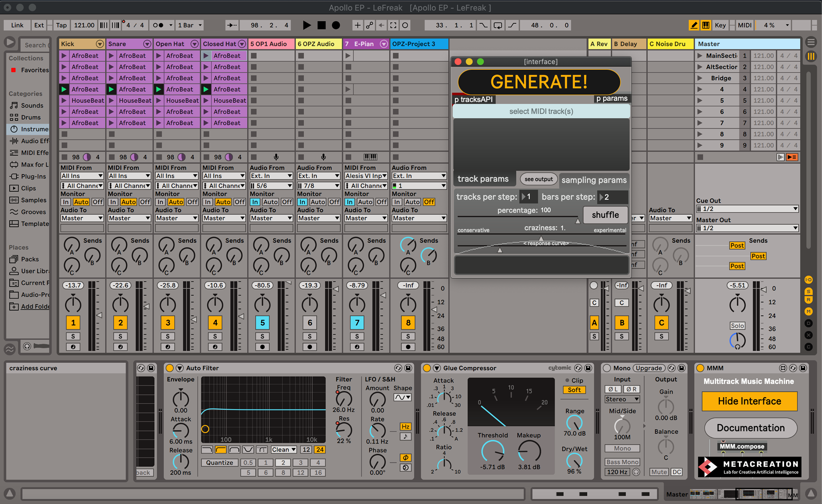
Task: Set 5 OP1 Audio monitor to Auto
Action: [x=270, y=202]
